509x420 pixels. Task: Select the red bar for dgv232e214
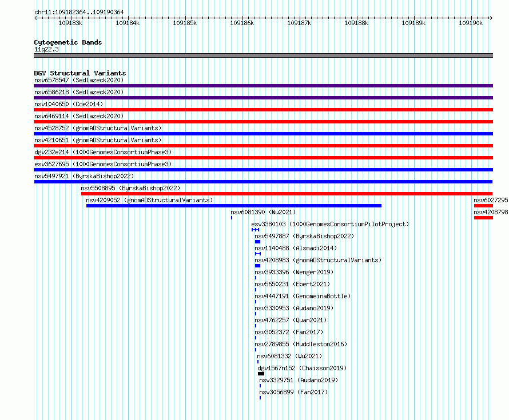(263, 158)
